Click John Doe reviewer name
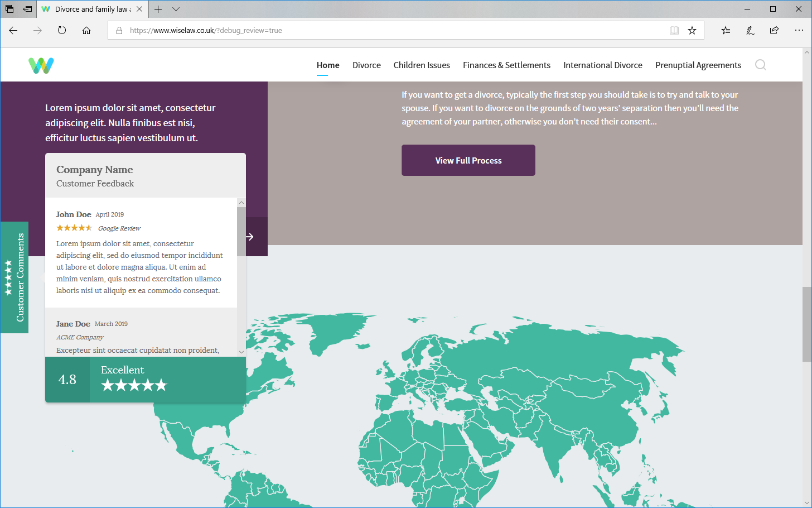 pyautogui.click(x=74, y=214)
